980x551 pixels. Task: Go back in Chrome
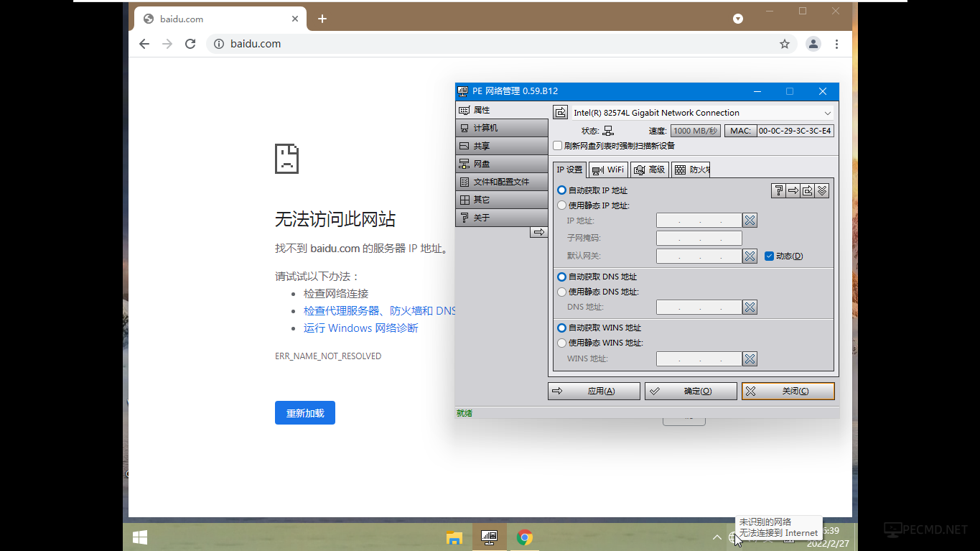144,44
